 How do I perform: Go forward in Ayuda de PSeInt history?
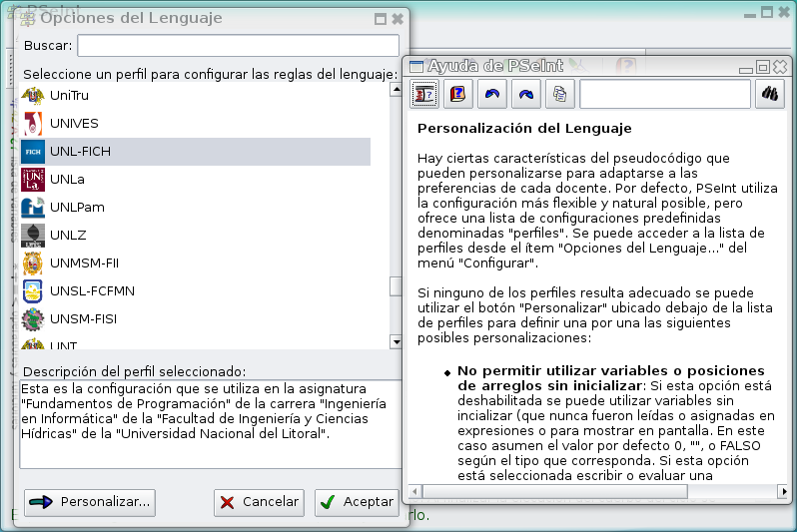526,94
